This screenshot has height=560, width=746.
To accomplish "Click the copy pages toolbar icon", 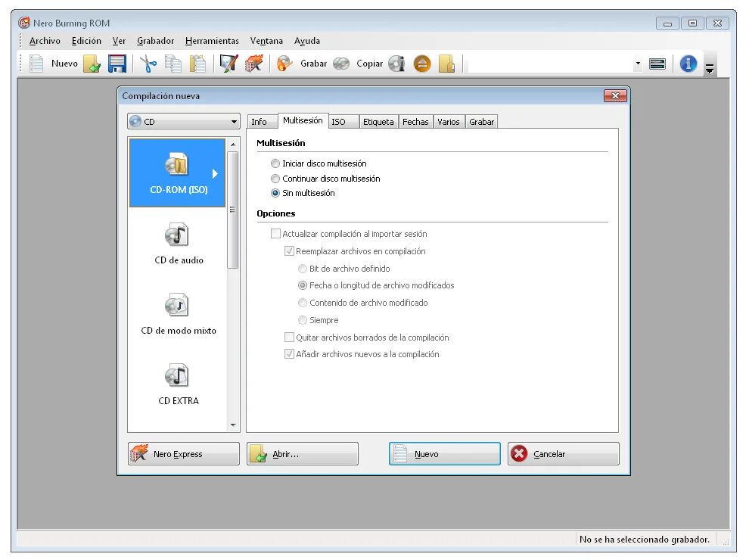I will point(173,64).
